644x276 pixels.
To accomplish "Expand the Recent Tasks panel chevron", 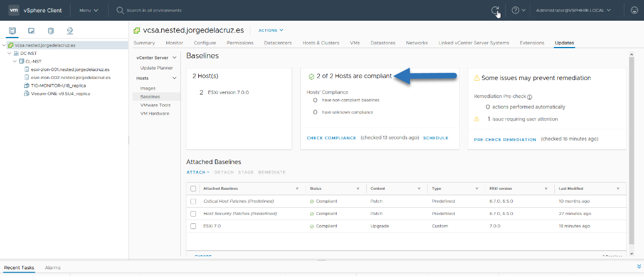I will pyautogui.click(x=638, y=266).
